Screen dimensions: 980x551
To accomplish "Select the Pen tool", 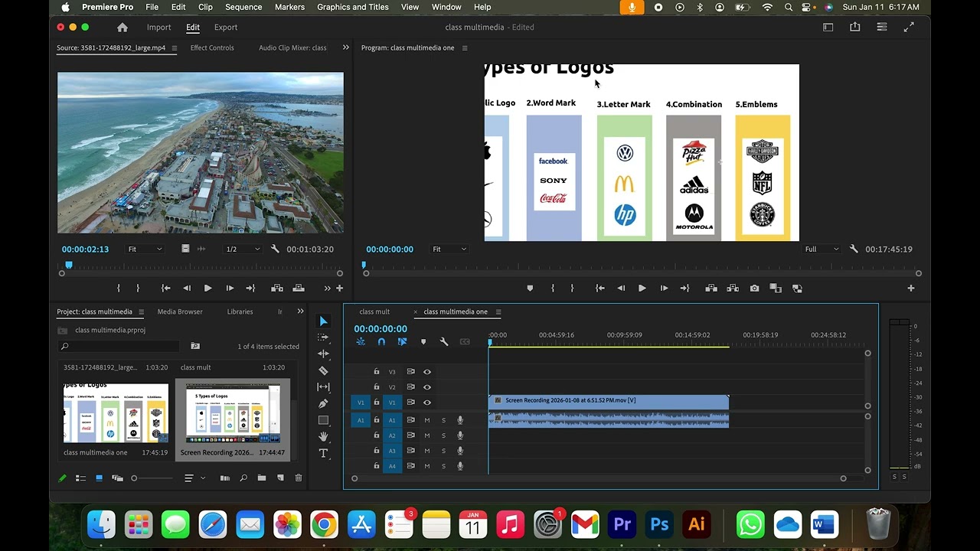I will [x=323, y=403].
